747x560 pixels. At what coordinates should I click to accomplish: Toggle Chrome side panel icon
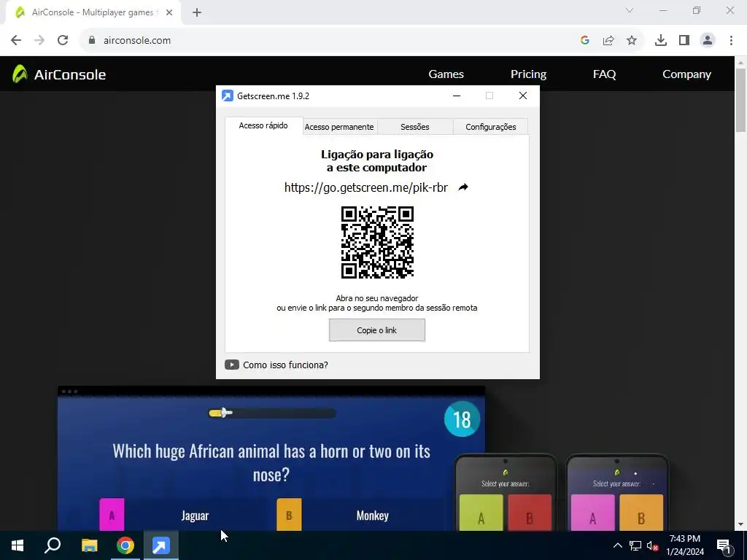pyautogui.click(x=684, y=40)
